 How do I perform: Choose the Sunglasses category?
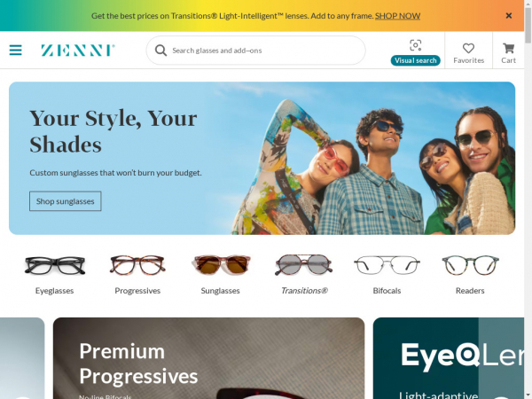[221, 275]
